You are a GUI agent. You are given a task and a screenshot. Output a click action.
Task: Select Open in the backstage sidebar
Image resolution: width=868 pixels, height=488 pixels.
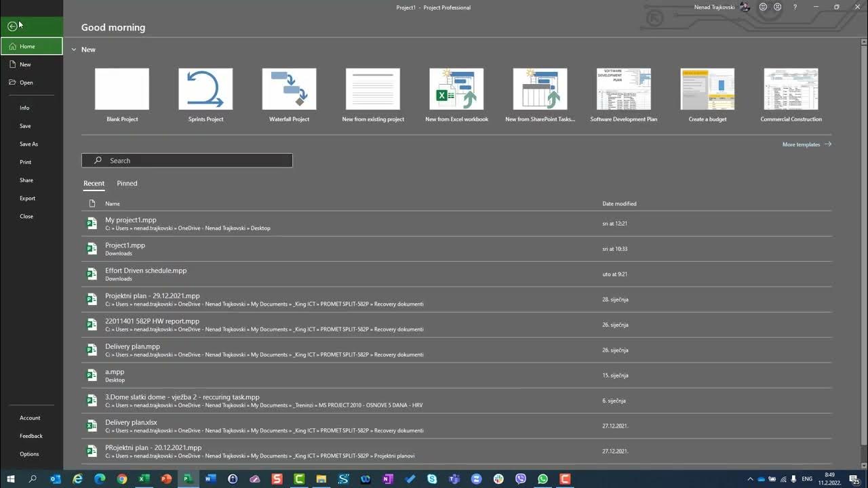(31, 83)
